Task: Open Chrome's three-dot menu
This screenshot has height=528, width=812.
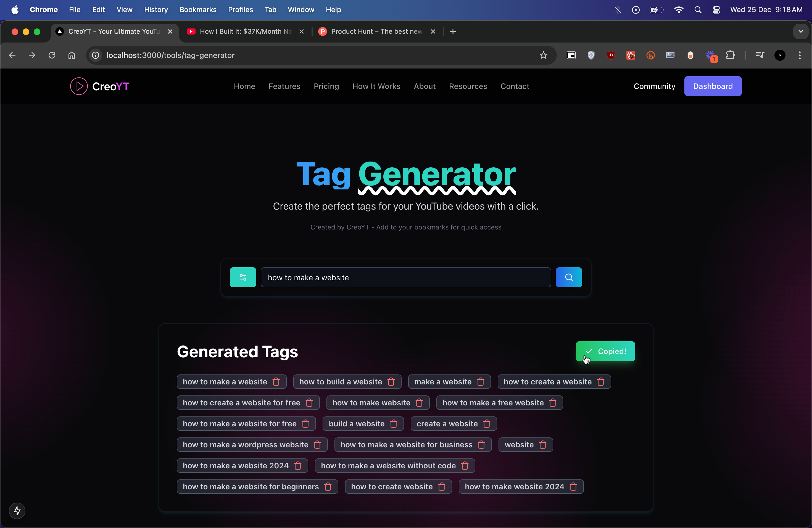Action: [800, 55]
